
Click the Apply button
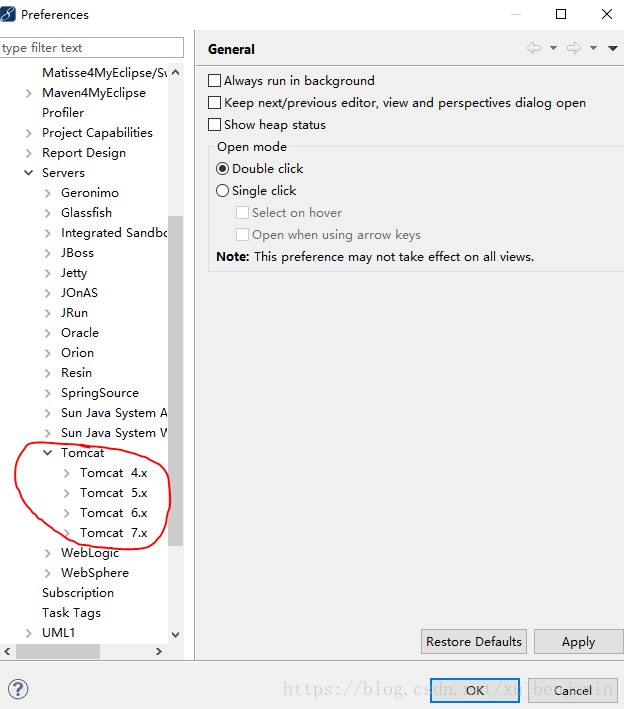[579, 642]
